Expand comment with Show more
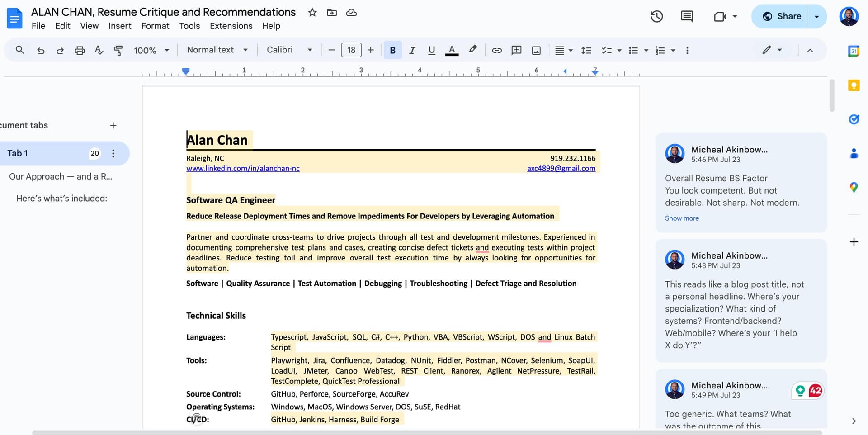 coord(682,218)
